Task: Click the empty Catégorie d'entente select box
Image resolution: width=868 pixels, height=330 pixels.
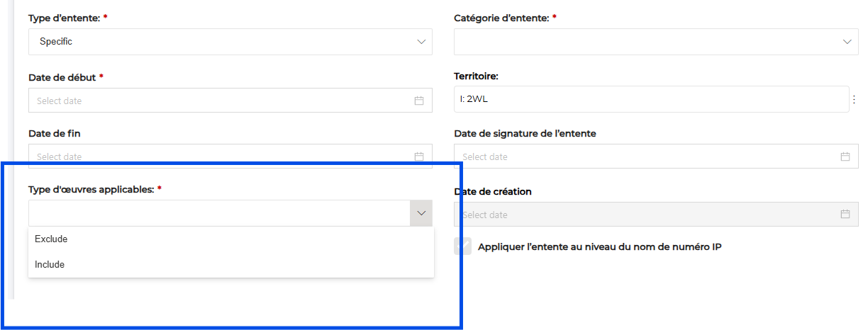Action: pos(638,42)
